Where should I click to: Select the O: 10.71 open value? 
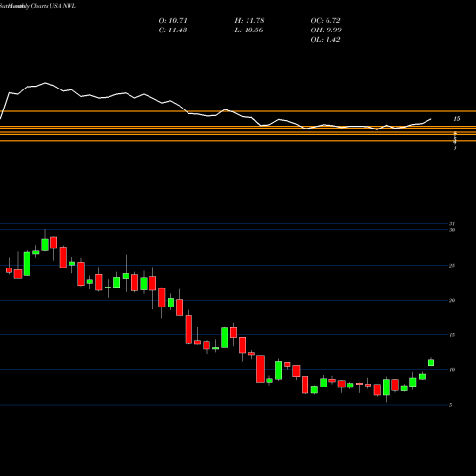(x=172, y=20)
